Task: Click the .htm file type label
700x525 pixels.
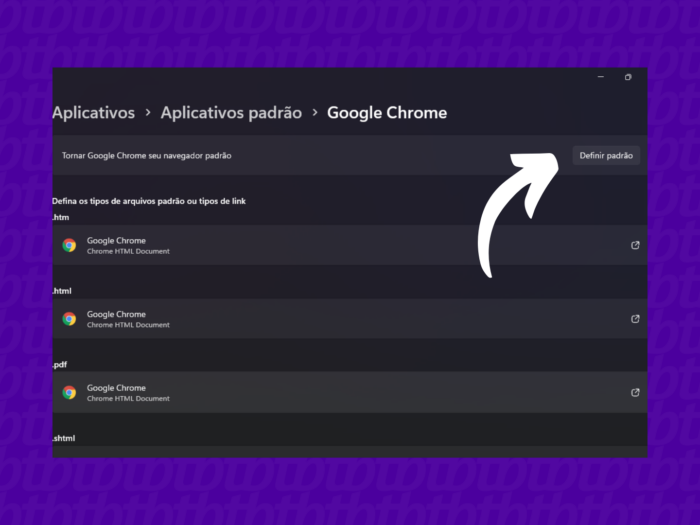Action: coord(61,217)
